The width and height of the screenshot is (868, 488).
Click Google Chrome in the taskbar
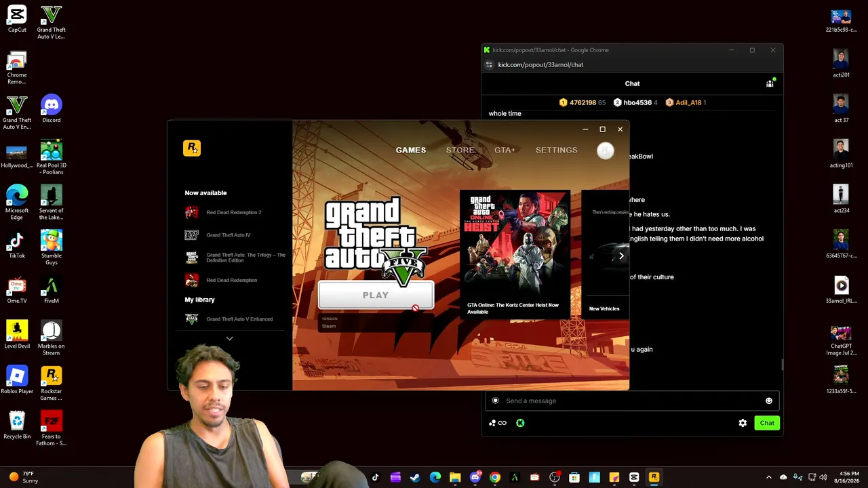pos(495,477)
